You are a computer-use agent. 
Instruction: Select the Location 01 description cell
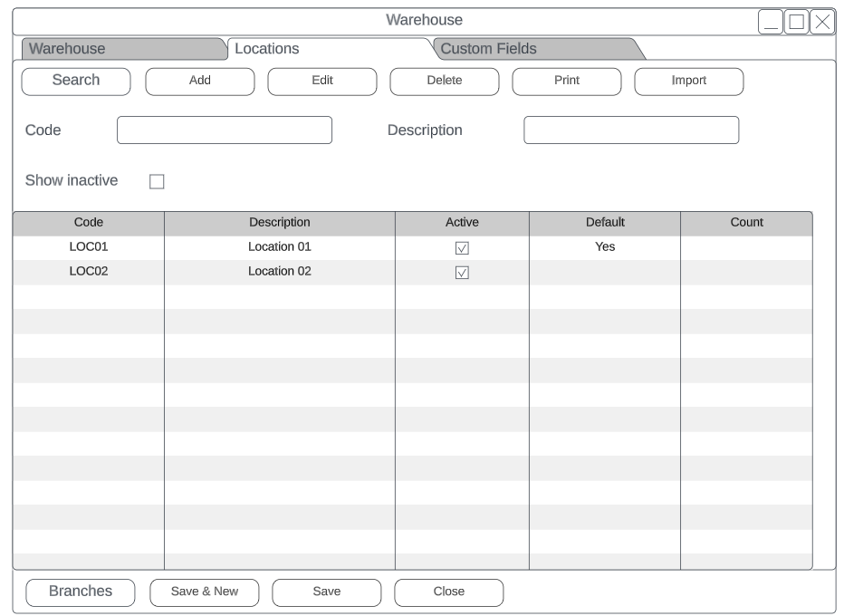[279, 247]
